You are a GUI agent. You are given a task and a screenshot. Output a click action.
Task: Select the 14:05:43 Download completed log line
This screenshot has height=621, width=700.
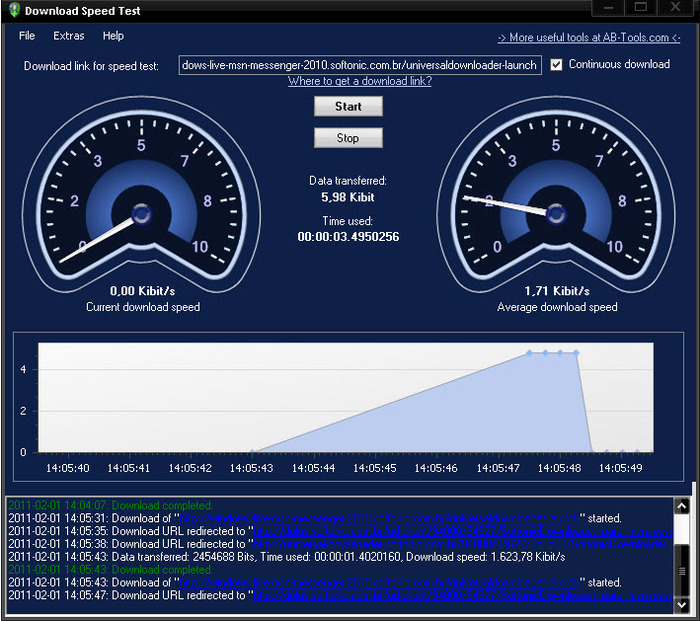click(x=110, y=570)
